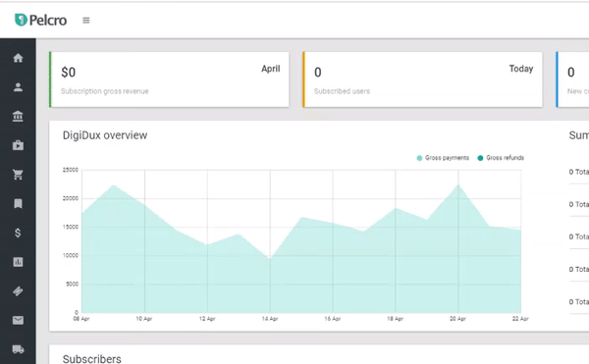Click the delivery truck icon in sidebar
Image resolution: width=589 pixels, height=364 pixels.
click(18, 349)
